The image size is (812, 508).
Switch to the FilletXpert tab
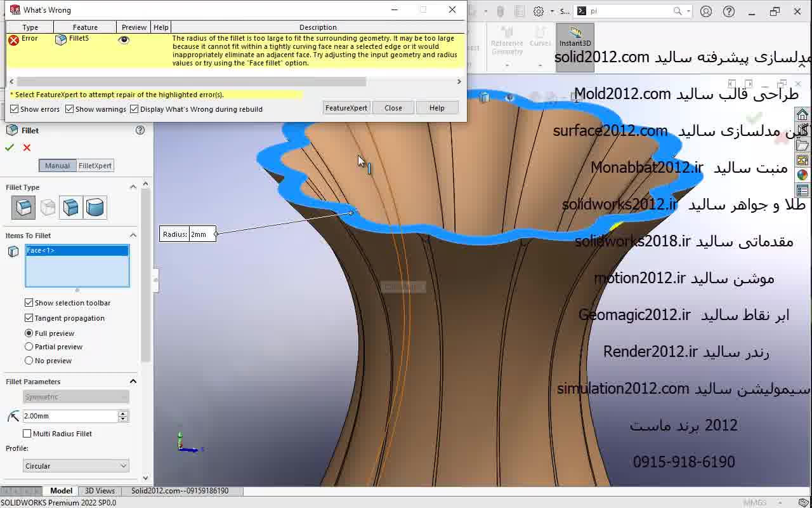pos(95,166)
